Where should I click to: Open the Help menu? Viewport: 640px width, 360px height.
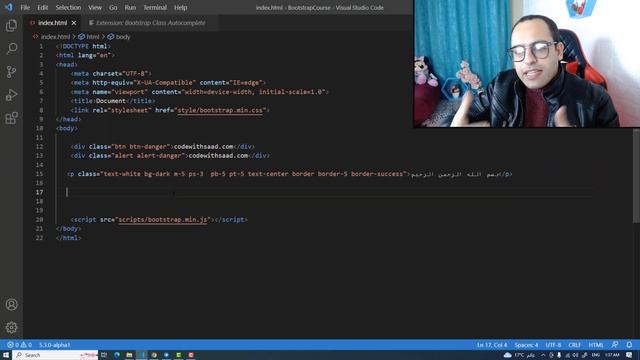click(180, 7)
